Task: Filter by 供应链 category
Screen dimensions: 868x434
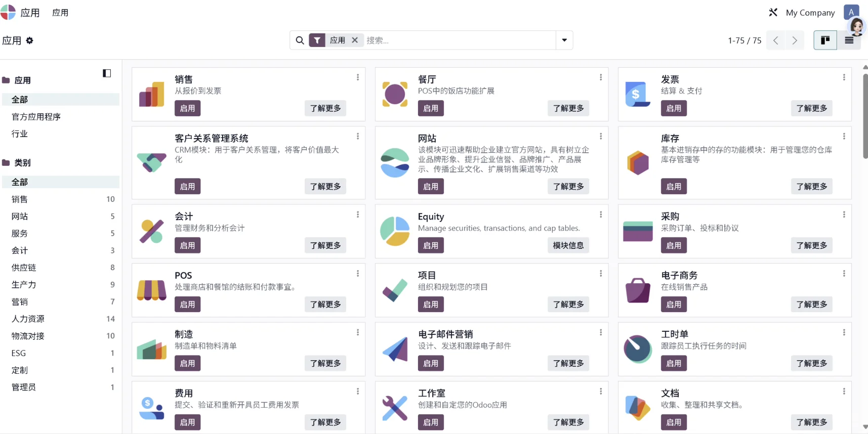Action: [x=61, y=268]
